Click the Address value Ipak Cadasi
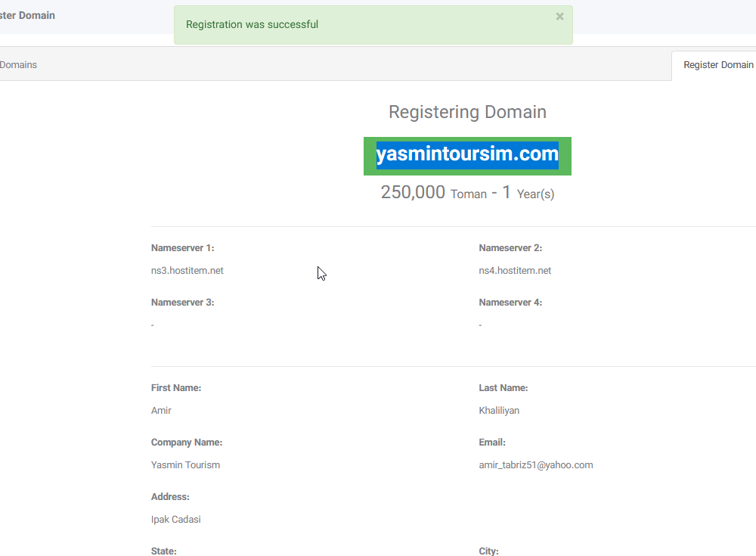The image size is (756, 556). click(175, 520)
